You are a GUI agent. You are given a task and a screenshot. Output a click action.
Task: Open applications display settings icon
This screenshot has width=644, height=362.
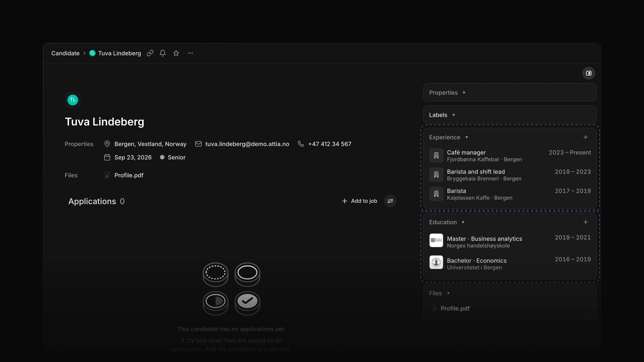click(x=390, y=201)
